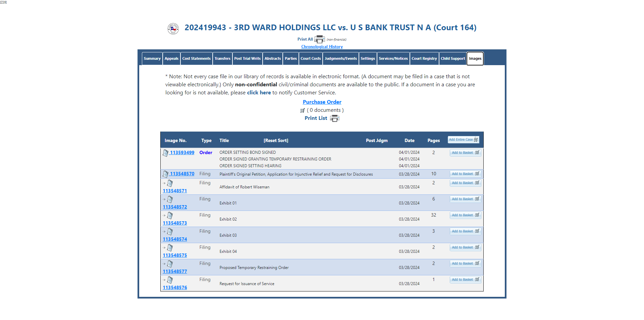This screenshot has width=644, height=320.
Task: Click the Add Entire Case button
Action: (x=464, y=140)
